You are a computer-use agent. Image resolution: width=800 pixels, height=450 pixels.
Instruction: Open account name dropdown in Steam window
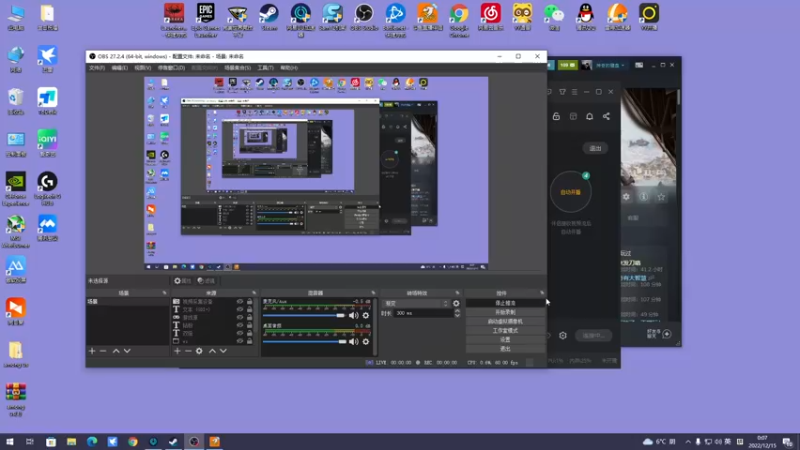coord(610,65)
